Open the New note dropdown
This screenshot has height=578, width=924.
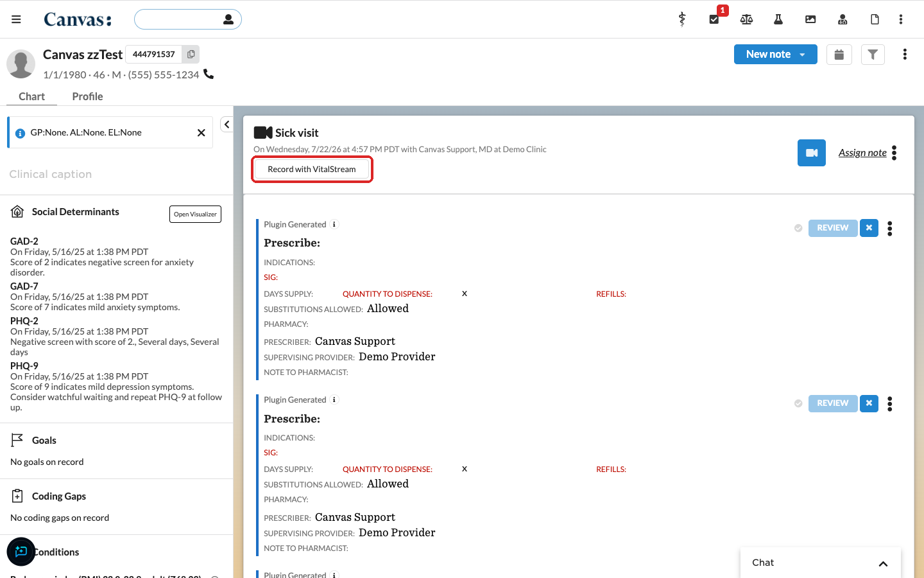(775, 55)
